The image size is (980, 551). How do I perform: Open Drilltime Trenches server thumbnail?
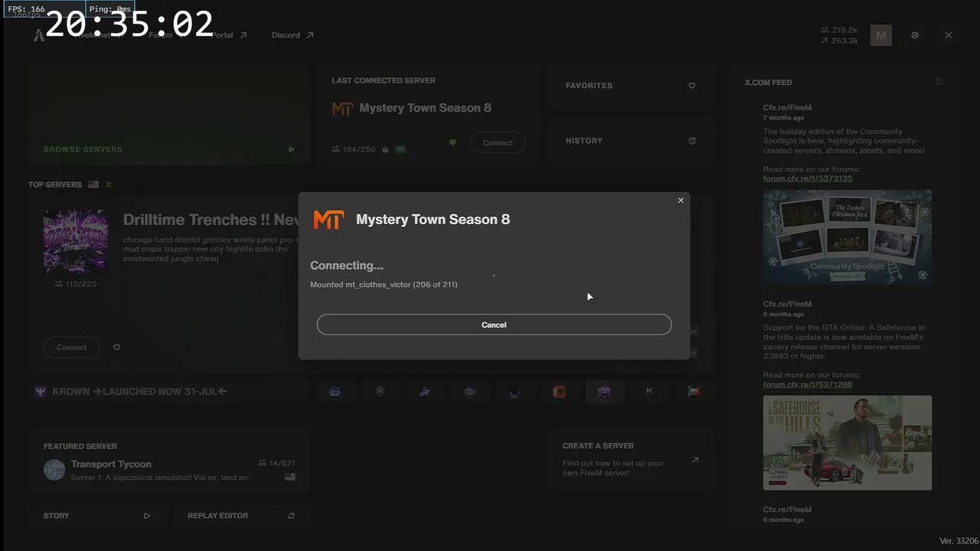pos(76,241)
